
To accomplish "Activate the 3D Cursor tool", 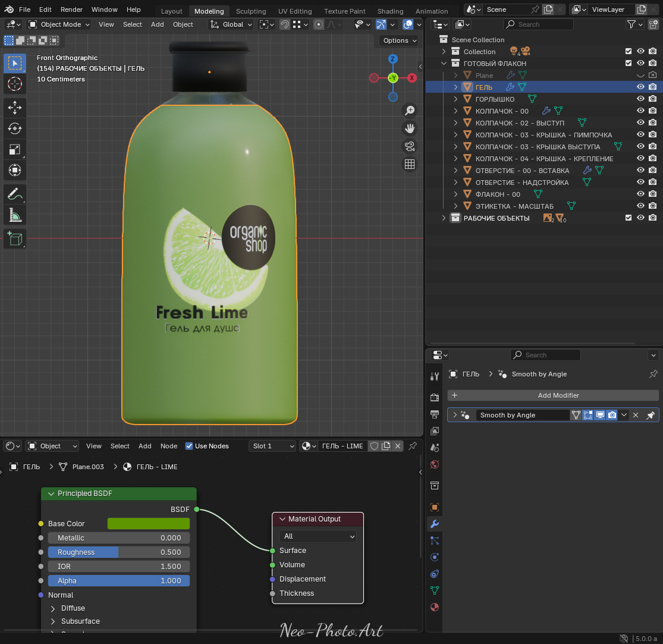I will point(15,84).
